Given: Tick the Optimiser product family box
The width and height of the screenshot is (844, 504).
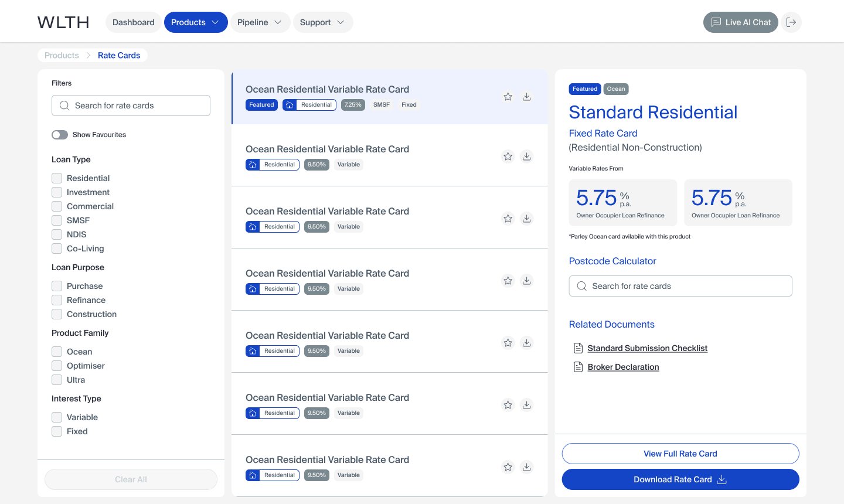Looking at the screenshot, I should [57, 366].
